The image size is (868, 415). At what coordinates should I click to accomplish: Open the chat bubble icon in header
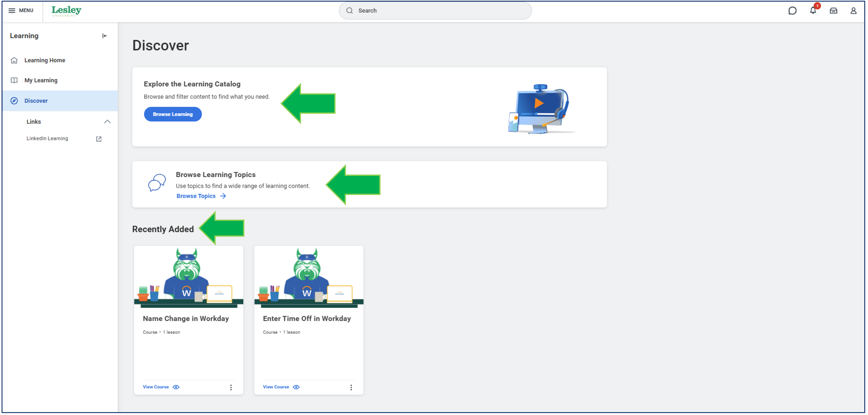click(x=793, y=11)
